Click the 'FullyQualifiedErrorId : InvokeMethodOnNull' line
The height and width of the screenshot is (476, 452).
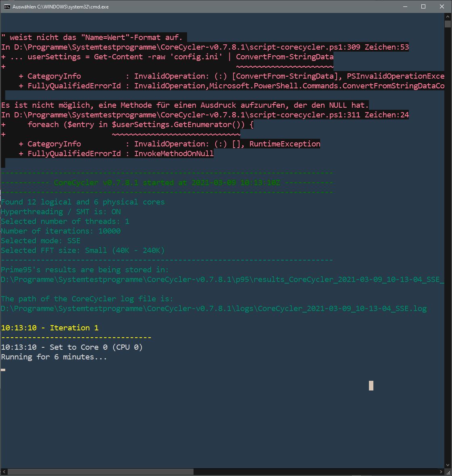click(x=116, y=154)
